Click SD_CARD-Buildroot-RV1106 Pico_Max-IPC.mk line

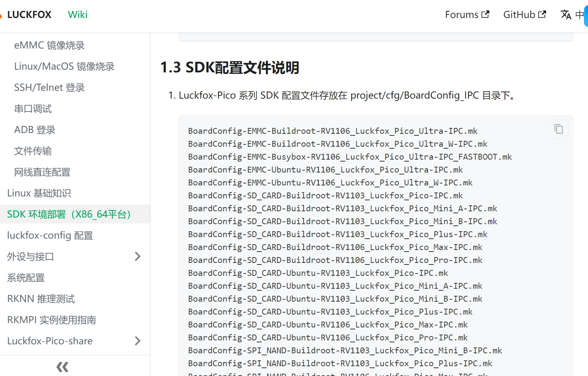pos(335,247)
